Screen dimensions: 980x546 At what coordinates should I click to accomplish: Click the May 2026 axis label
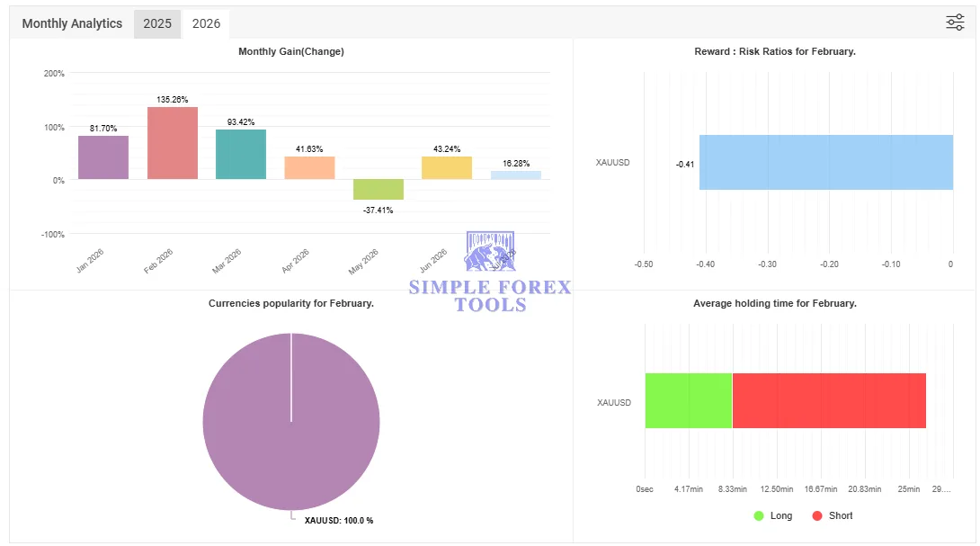point(363,262)
